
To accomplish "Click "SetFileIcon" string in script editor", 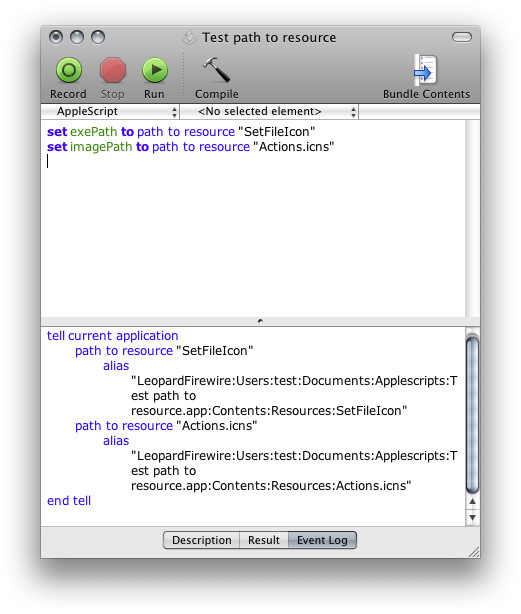I will click(x=277, y=132).
